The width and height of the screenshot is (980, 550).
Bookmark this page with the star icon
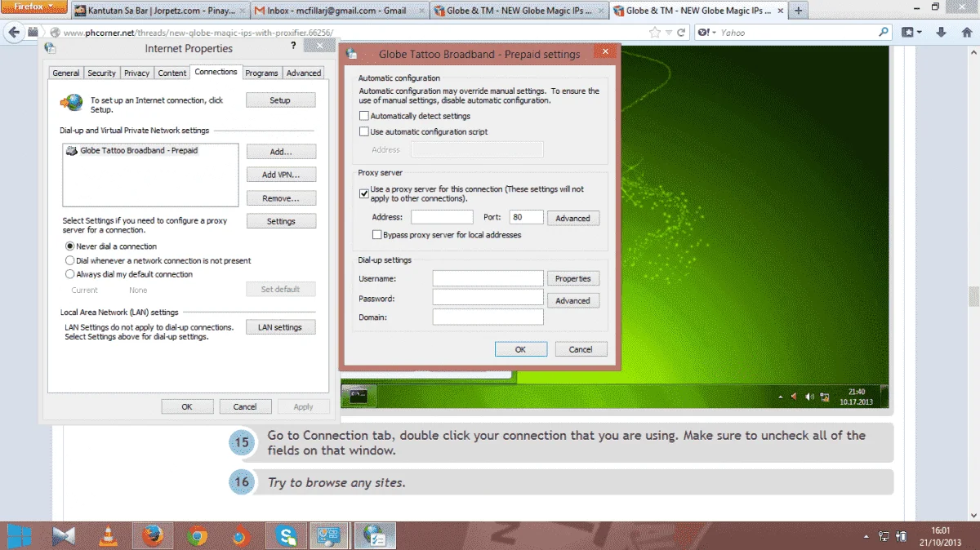pyautogui.click(x=655, y=33)
